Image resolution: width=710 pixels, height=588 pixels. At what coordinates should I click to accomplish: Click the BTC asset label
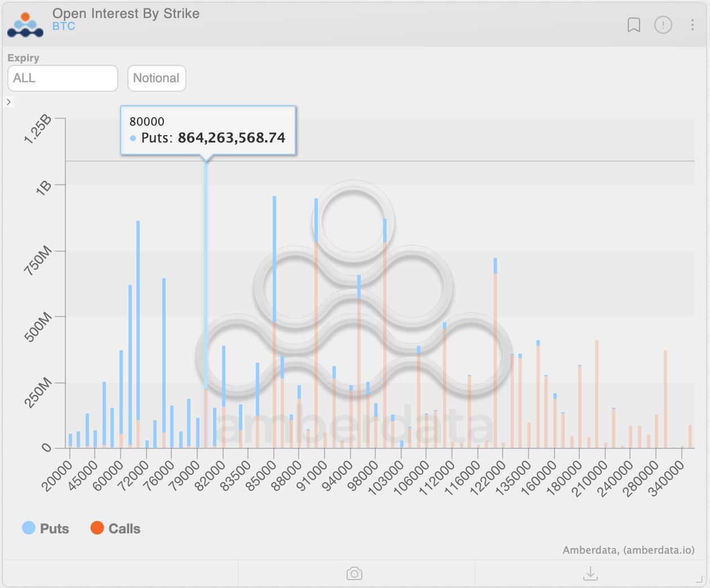click(x=64, y=26)
